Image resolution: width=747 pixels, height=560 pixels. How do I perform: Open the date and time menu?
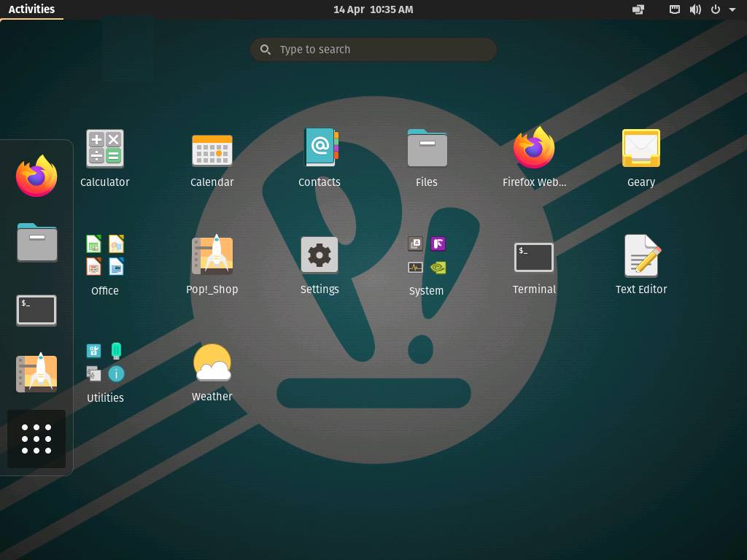(373, 9)
